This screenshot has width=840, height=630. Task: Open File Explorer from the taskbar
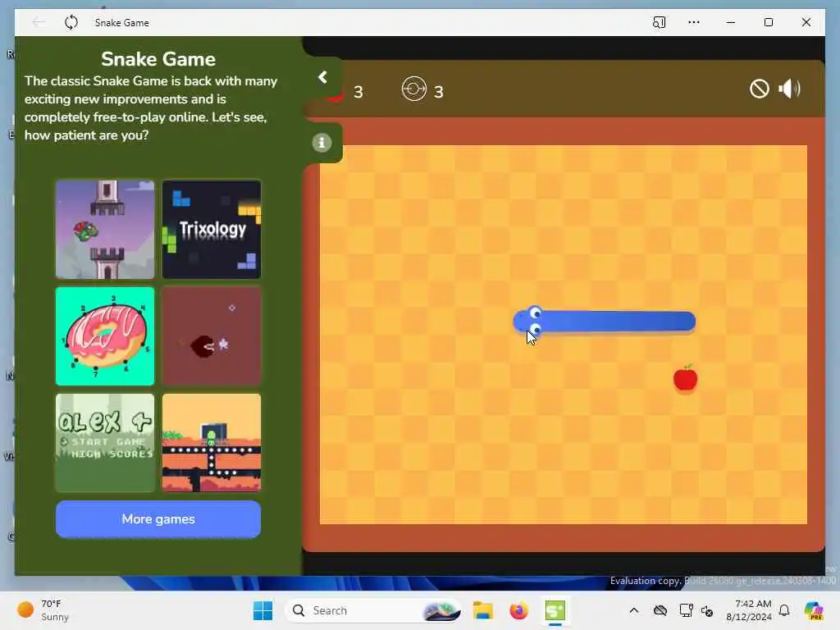pyautogui.click(x=482, y=610)
